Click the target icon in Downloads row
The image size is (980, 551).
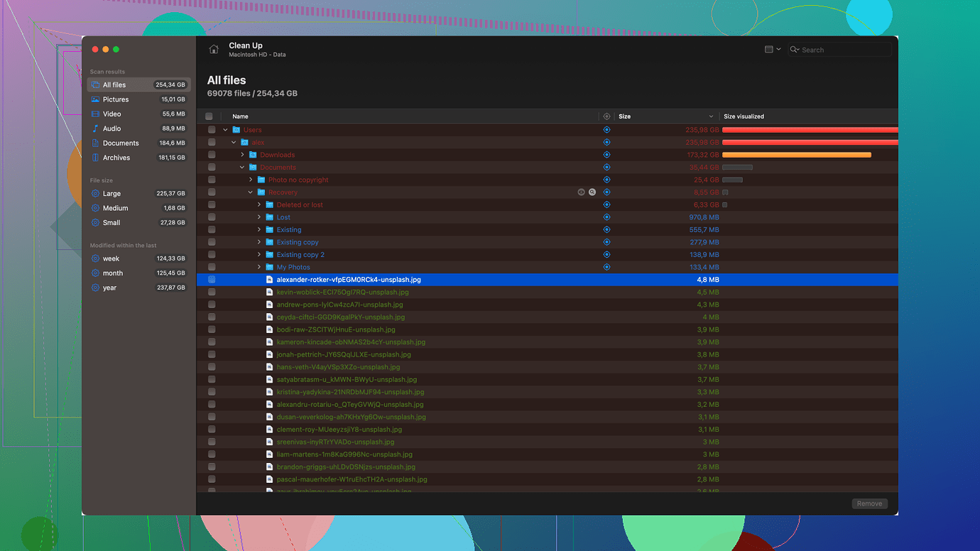(x=606, y=155)
